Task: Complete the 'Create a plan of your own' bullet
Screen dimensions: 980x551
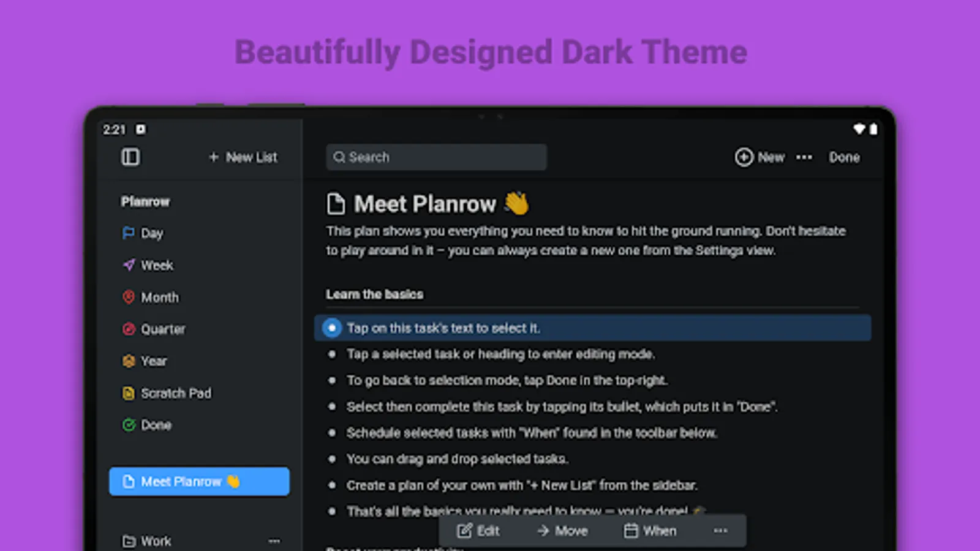Action: (332, 485)
